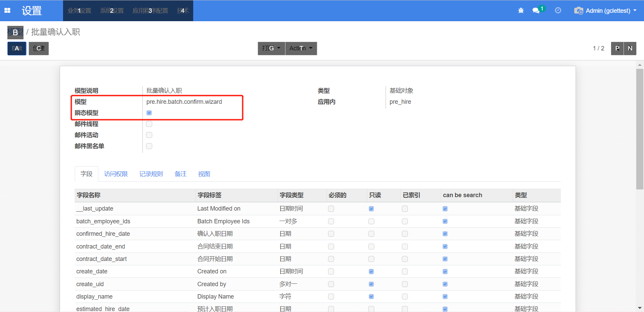The image size is (644, 312).
Task: Click the vertical scrollbar thumb
Action: (x=640, y=129)
